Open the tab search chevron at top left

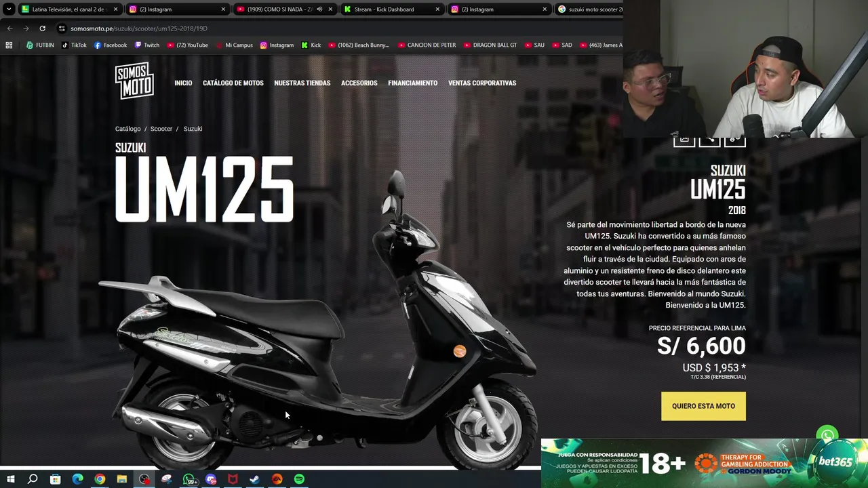pyautogui.click(x=7, y=9)
